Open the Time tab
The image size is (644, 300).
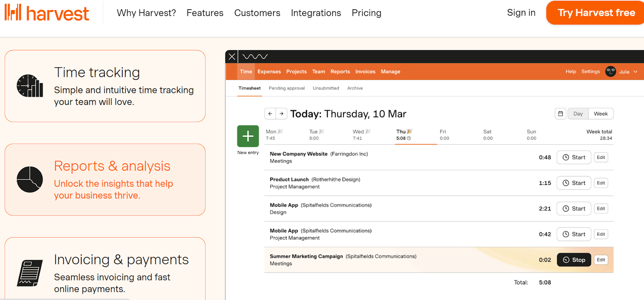point(246,72)
